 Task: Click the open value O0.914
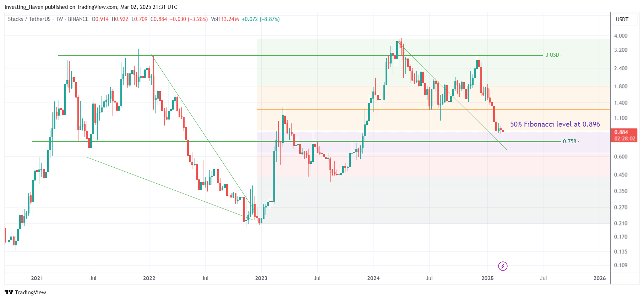(x=100, y=19)
